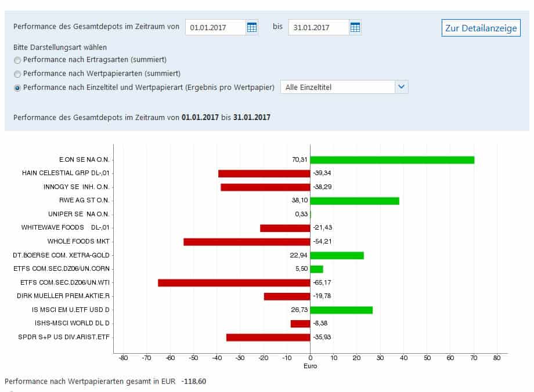Image resolution: width=534 pixels, height=392 pixels.
Task: Click the red HAIN CELESTIAL bar
Action: tap(264, 173)
